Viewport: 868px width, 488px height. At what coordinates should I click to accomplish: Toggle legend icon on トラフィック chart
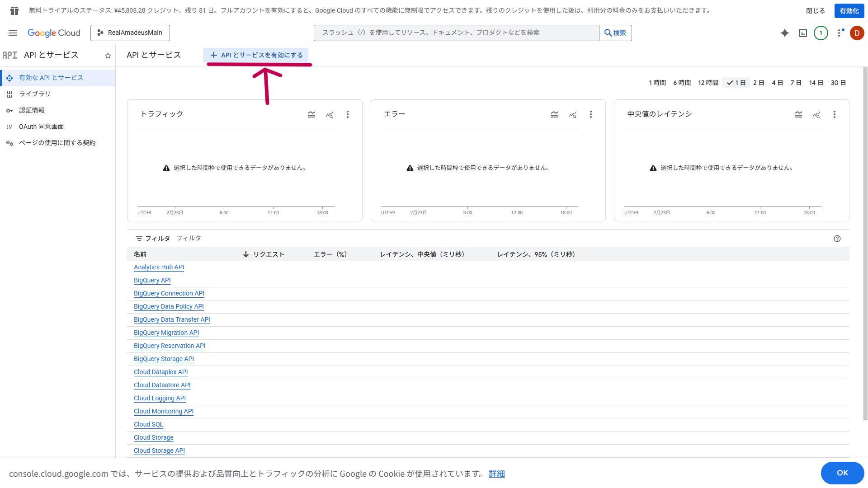point(311,115)
